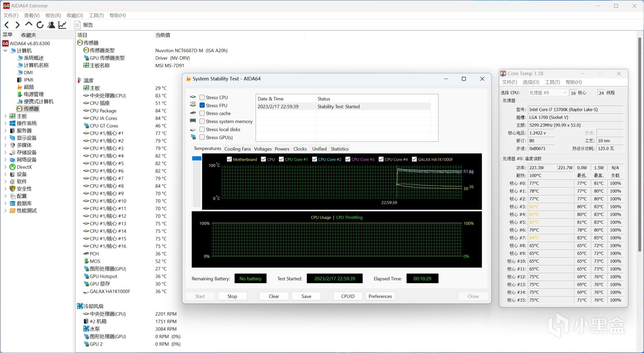Toggle the Motherboard graph checkbox
The height and width of the screenshot is (353, 644).
(229, 159)
